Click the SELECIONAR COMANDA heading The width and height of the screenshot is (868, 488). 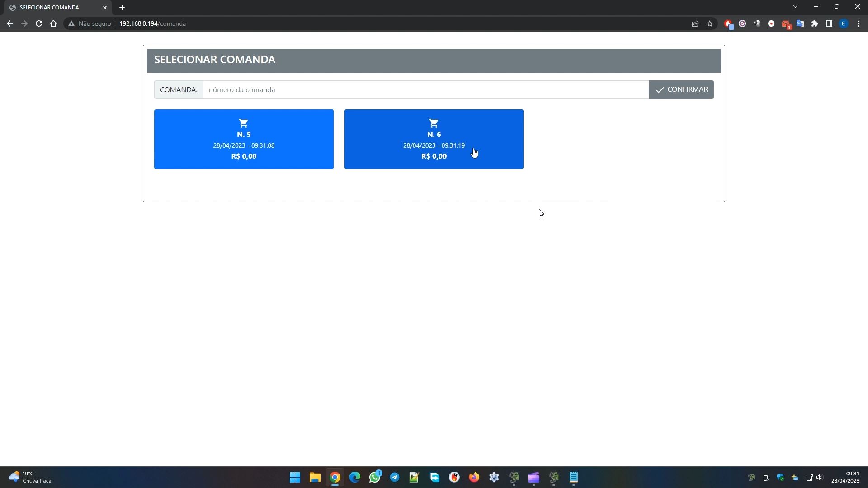(x=215, y=60)
